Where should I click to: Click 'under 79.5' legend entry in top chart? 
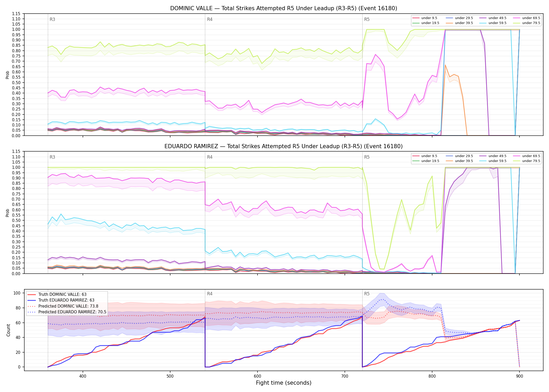[526, 23]
